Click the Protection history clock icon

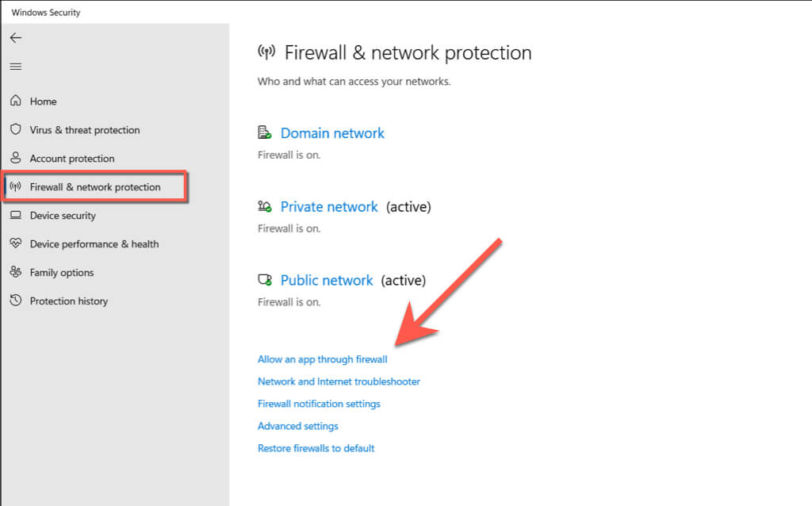coord(15,301)
